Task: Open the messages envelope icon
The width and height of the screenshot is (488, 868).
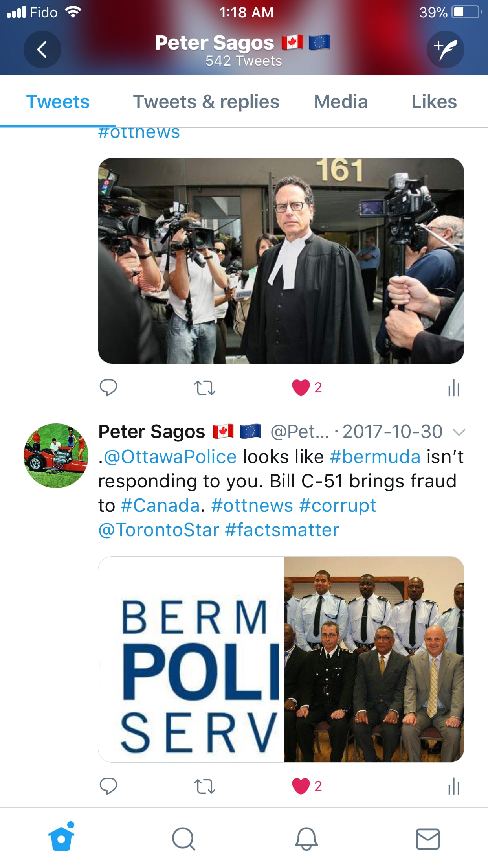Action: [428, 839]
